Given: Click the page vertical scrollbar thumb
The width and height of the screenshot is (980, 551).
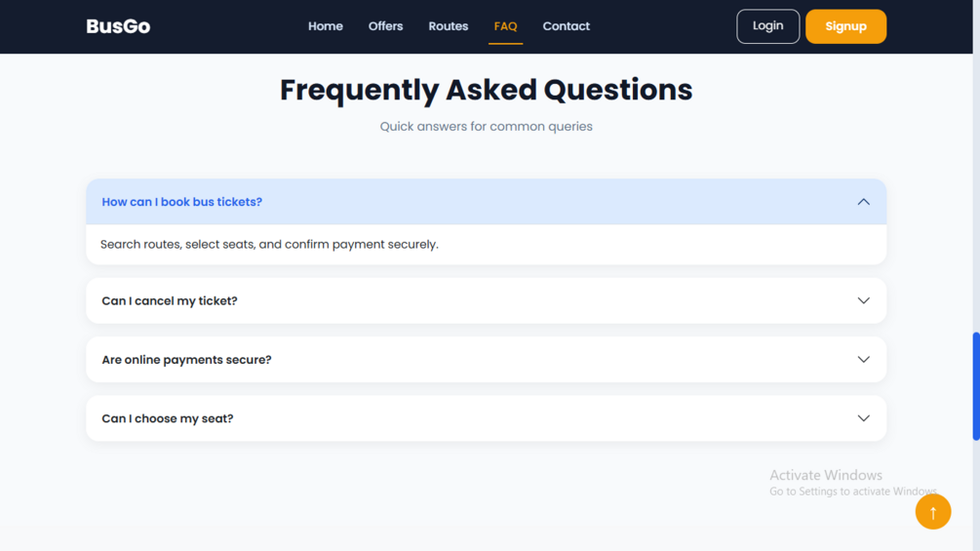Looking at the screenshot, I should 976,387.
